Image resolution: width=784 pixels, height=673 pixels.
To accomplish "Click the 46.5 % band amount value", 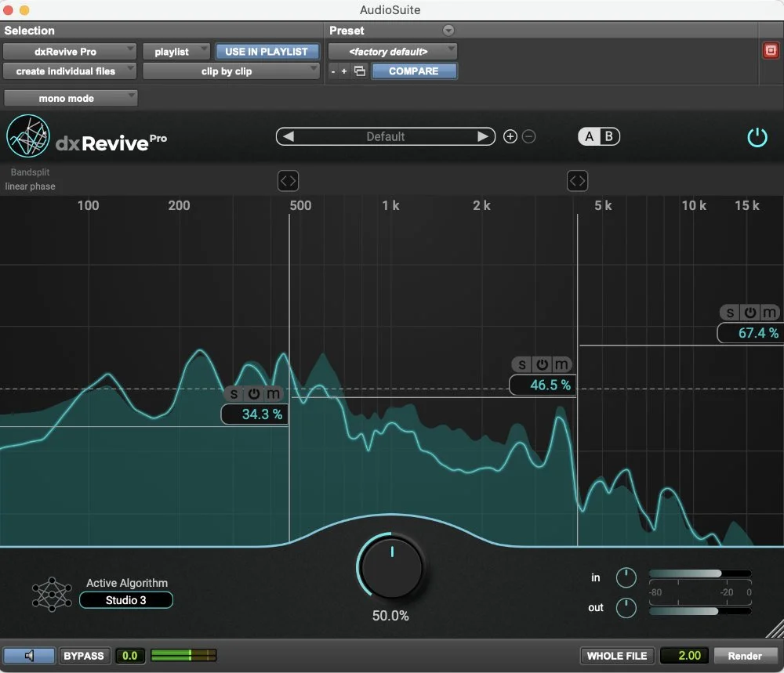I will (x=543, y=385).
